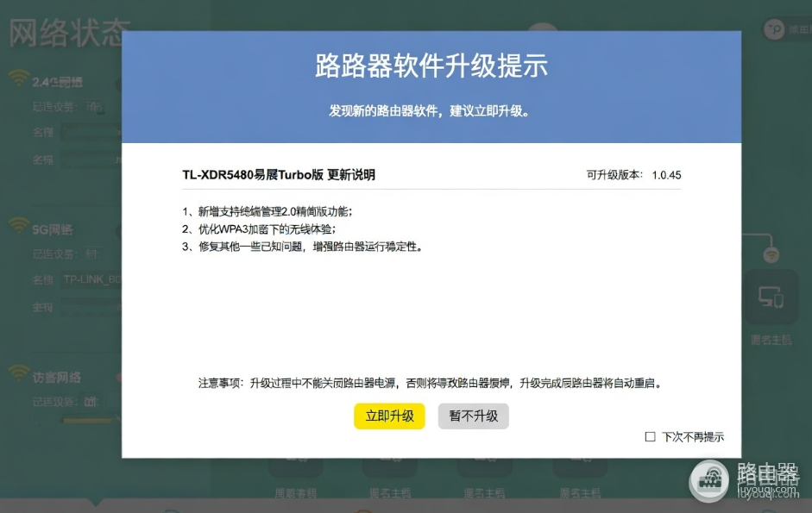The image size is (812, 513).
Task: Click the small Wi-Fi badge above the device icon
Action: click(771, 254)
